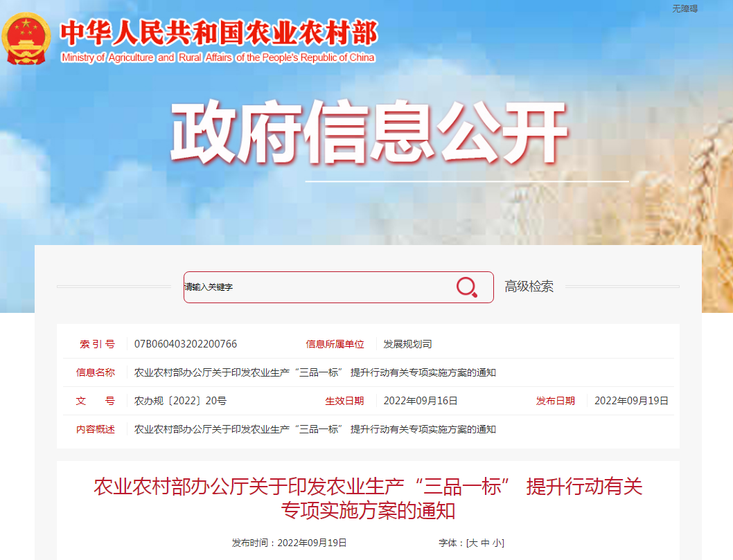
Task: Select 大 font size option
Action: 473,543
